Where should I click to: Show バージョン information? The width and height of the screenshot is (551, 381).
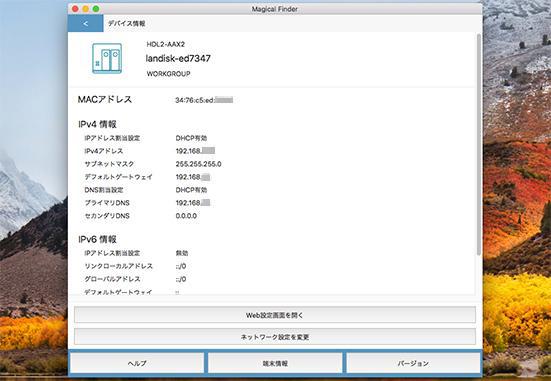coord(413,363)
